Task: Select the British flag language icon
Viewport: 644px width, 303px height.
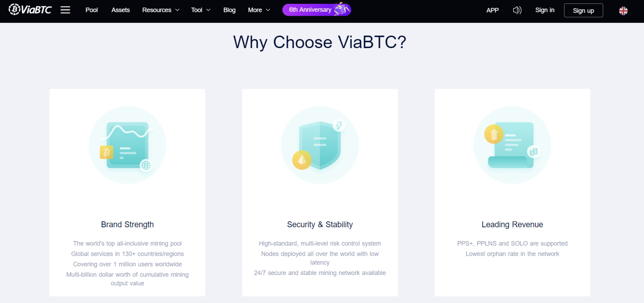Action: (x=623, y=11)
